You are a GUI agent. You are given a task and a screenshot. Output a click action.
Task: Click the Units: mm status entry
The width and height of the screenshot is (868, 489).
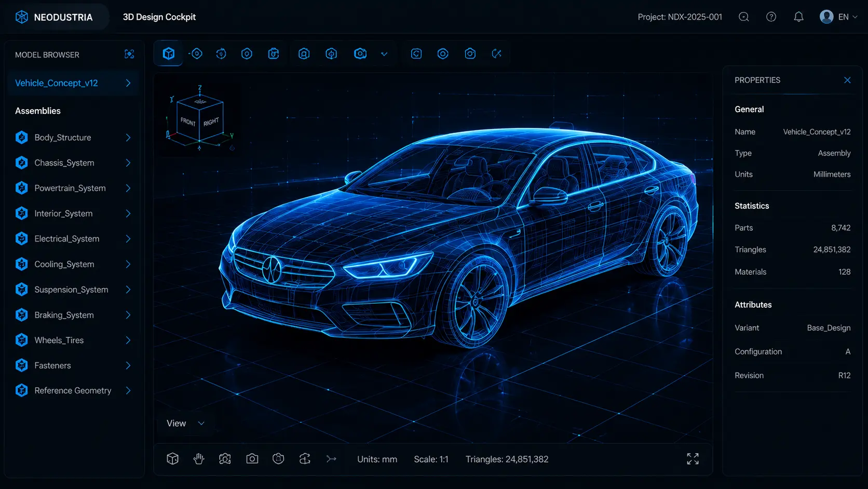click(377, 459)
